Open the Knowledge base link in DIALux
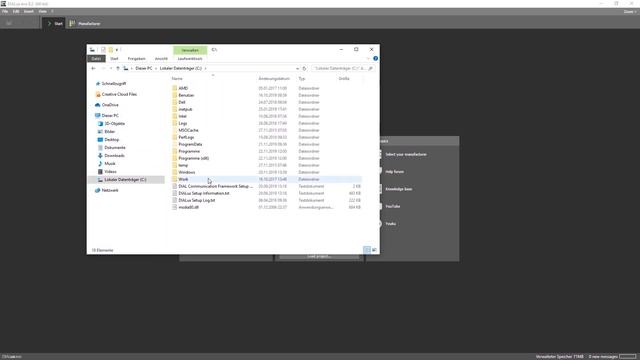Screen dimensions: 640x360 [399, 189]
